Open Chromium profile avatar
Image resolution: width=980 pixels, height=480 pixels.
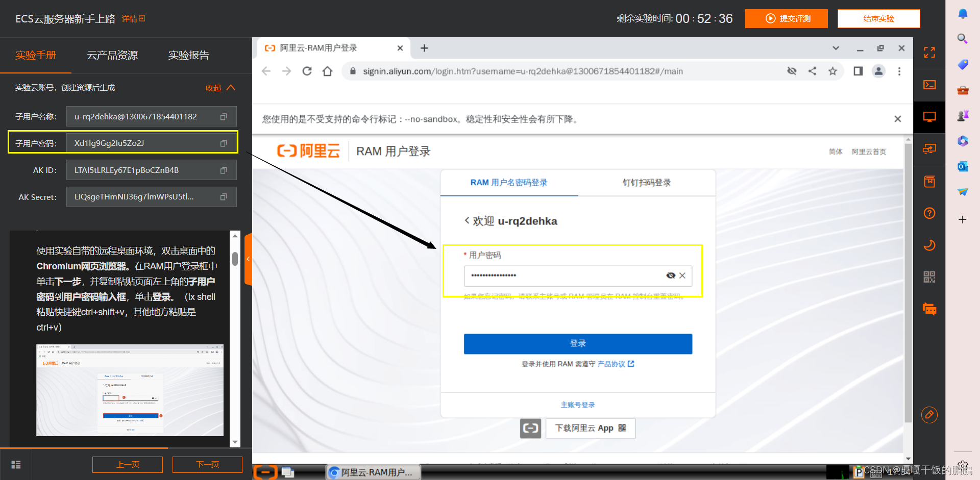pyautogui.click(x=878, y=71)
